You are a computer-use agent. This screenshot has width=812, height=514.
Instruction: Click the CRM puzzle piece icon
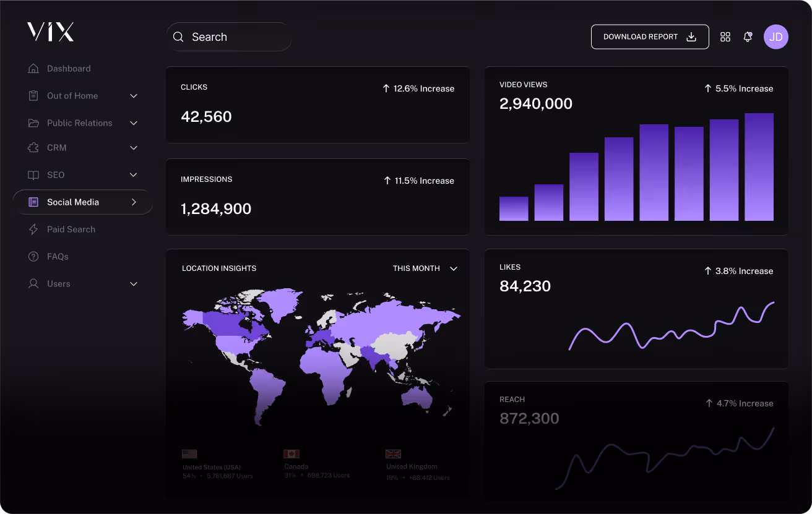[33, 148]
